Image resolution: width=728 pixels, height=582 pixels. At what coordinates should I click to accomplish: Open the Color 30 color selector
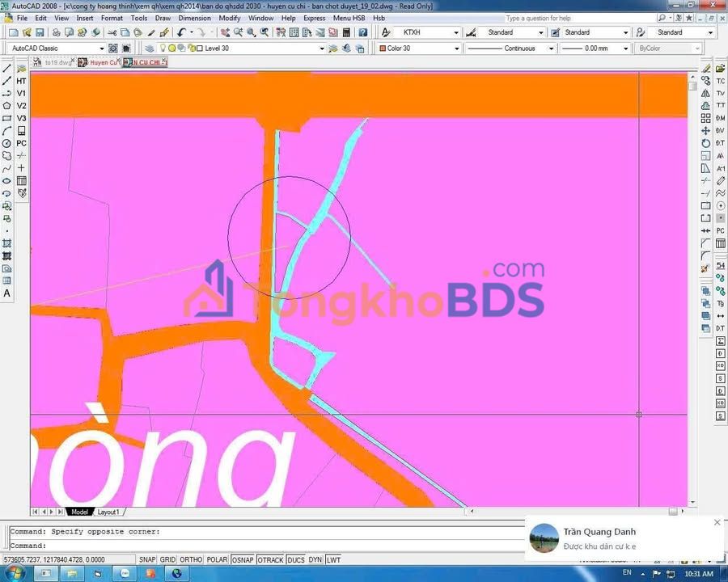click(418, 48)
